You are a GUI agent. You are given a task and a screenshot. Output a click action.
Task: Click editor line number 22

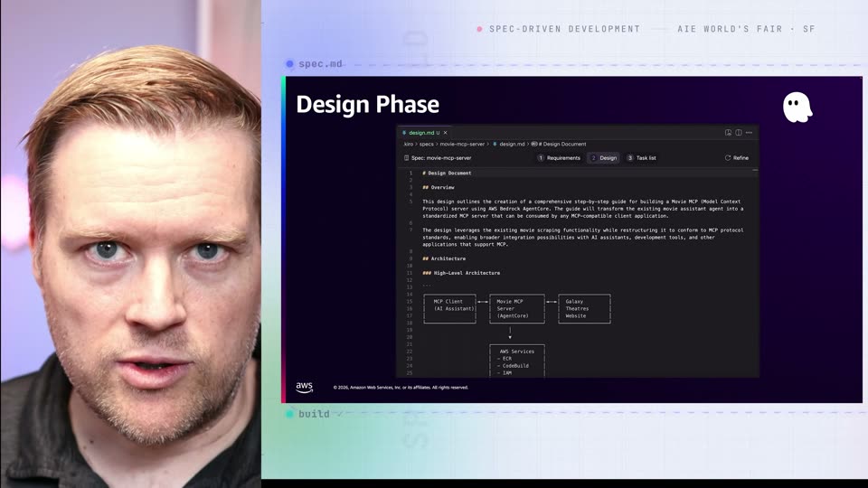(x=410, y=352)
